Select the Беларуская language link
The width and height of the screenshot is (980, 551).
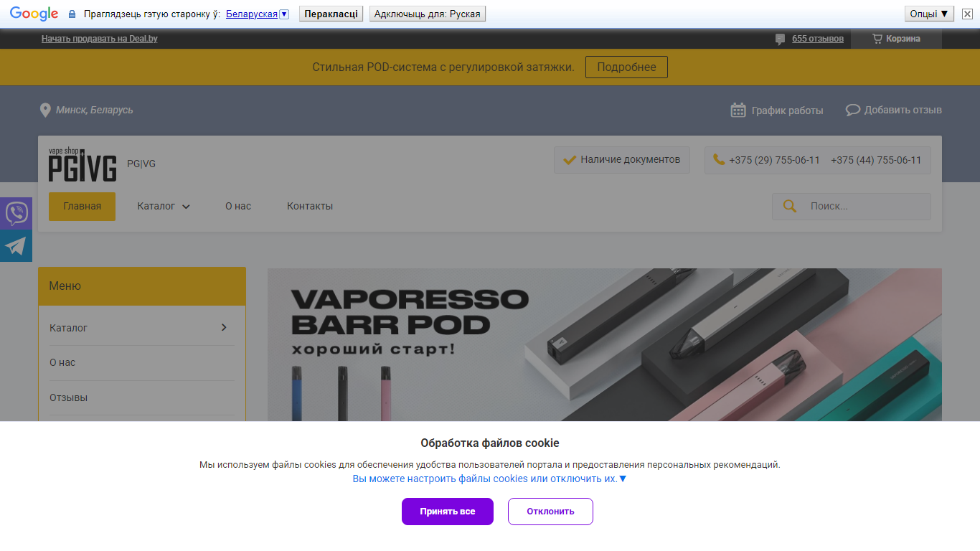252,14
